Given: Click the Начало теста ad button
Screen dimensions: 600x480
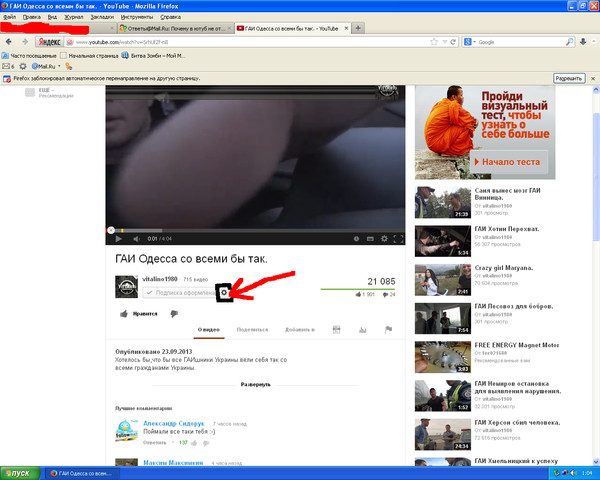Looking at the screenshot, I should tap(509, 162).
